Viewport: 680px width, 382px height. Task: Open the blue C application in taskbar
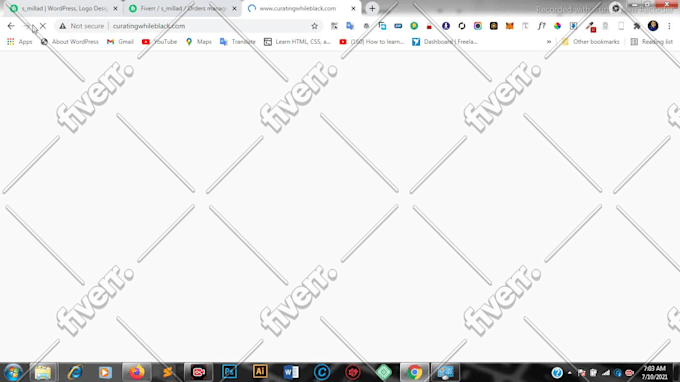click(x=322, y=372)
